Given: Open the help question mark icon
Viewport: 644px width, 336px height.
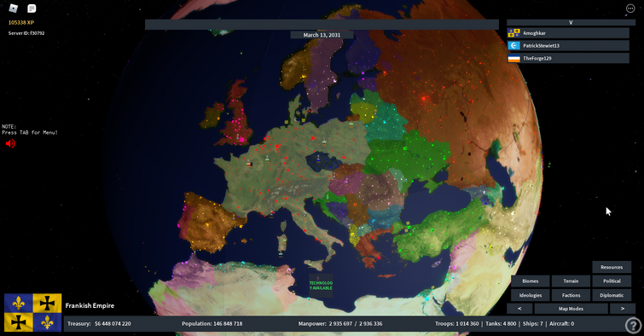Looking at the screenshot, I should pos(633,325).
